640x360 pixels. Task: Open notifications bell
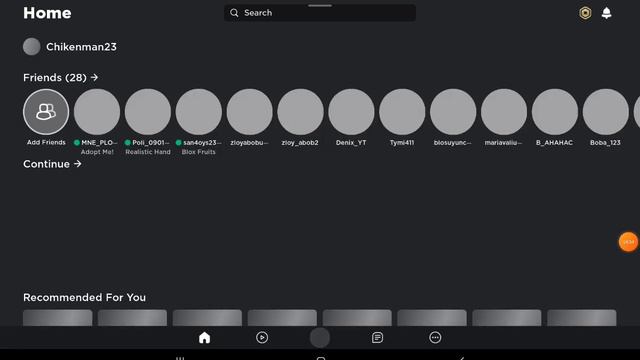coord(607,13)
